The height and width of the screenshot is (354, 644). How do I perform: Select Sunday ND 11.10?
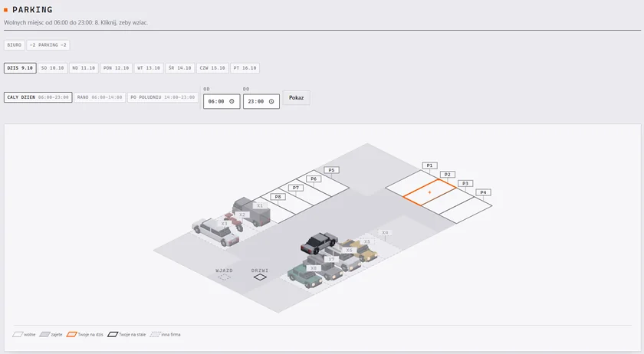coord(84,68)
